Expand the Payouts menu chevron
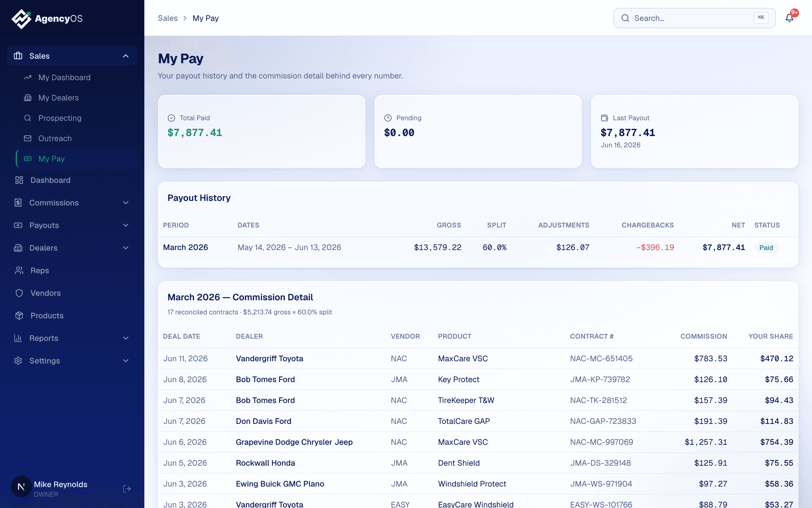The image size is (812, 508). (126, 225)
